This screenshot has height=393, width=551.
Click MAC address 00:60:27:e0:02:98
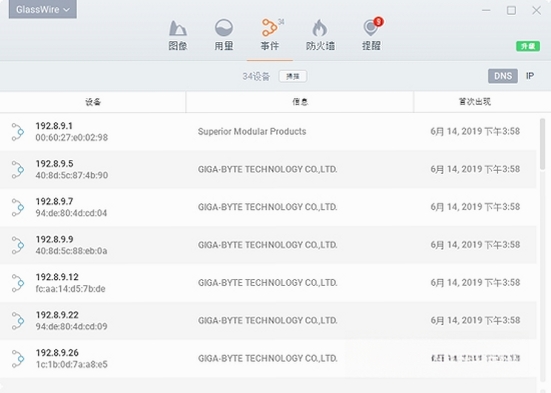click(x=72, y=137)
